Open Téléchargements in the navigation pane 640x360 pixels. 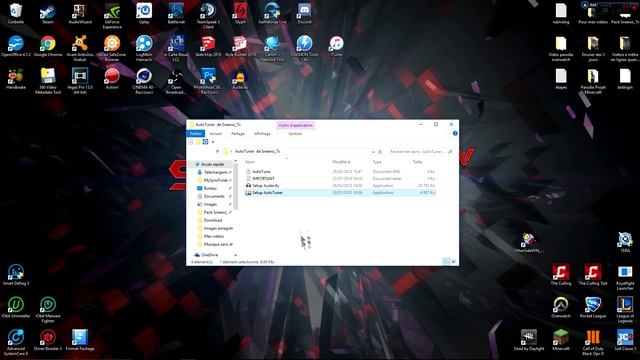point(214,172)
